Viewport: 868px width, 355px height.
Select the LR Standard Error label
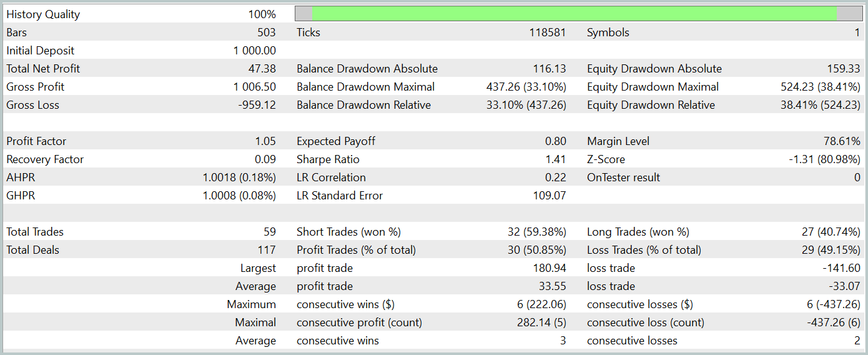[340, 196]
